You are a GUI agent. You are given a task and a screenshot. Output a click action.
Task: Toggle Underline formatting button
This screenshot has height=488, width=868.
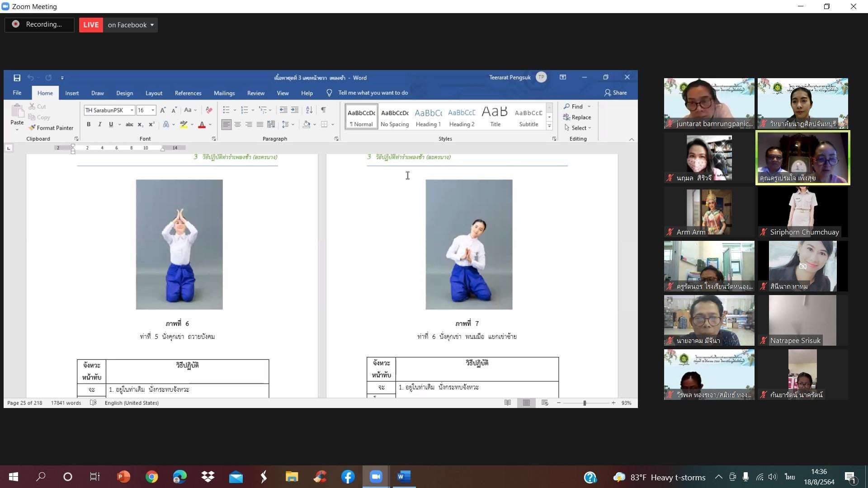(111, 125)
